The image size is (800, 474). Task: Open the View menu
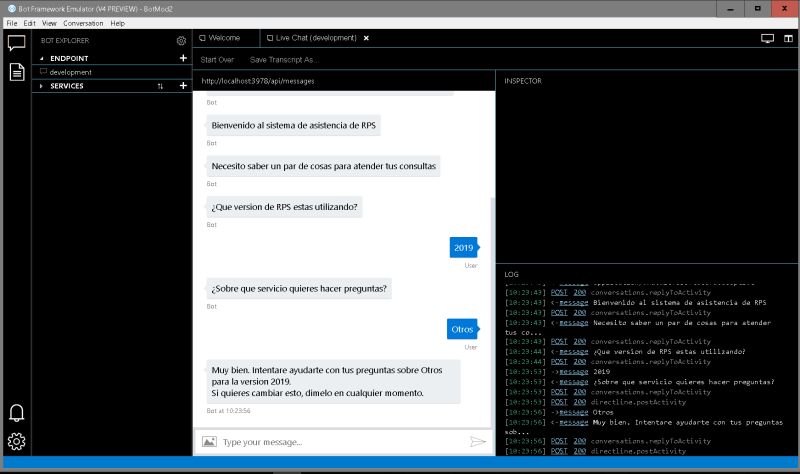[x=49, y=23]
